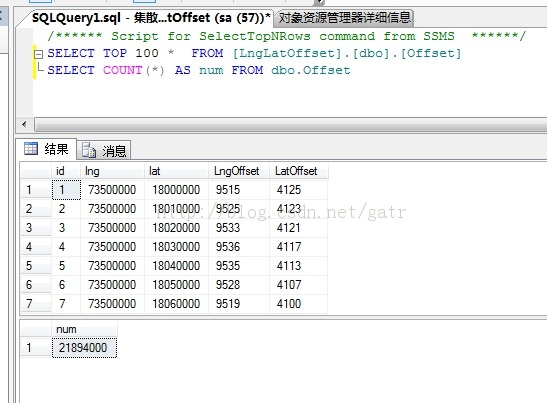547x403 pixels.
Task: Select the LngOffset column header
Action: (x=239, y=171)
